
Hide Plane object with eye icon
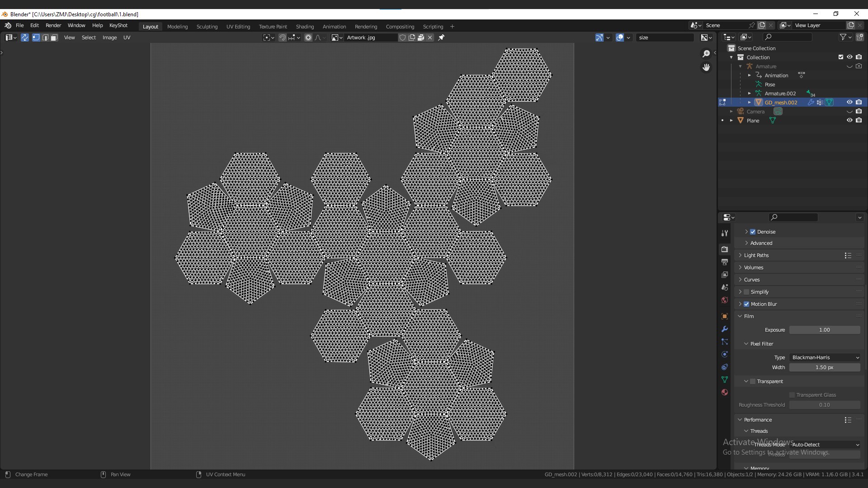coord(849,120)
